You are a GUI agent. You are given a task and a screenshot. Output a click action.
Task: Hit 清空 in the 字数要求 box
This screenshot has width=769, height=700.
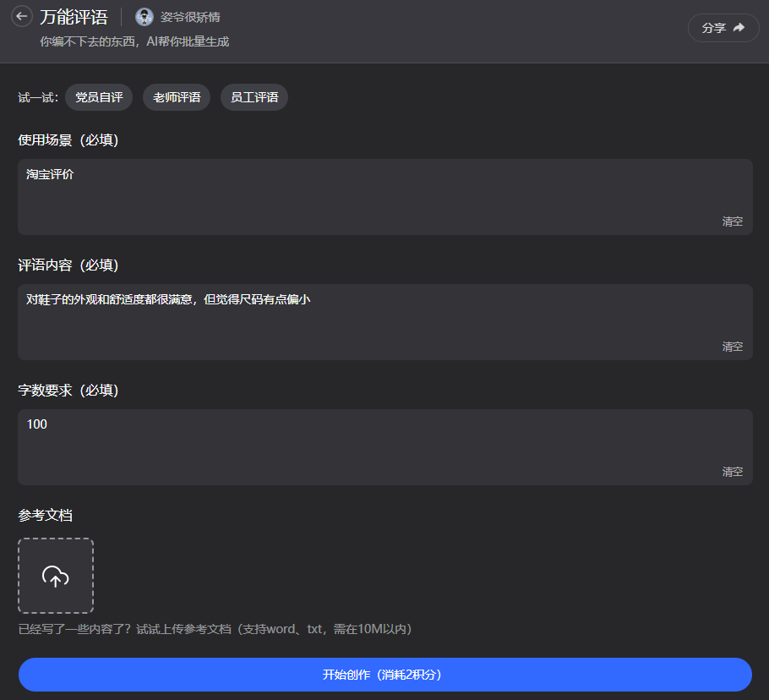732,472
